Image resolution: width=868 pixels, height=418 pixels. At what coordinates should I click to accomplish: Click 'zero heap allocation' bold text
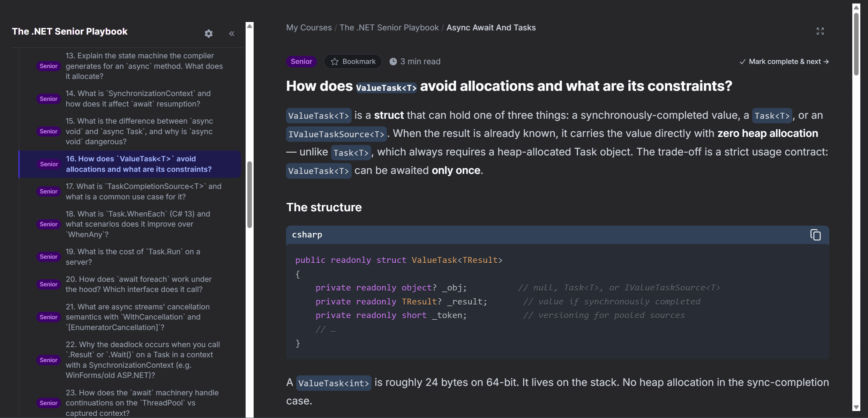tap(768, 133)
